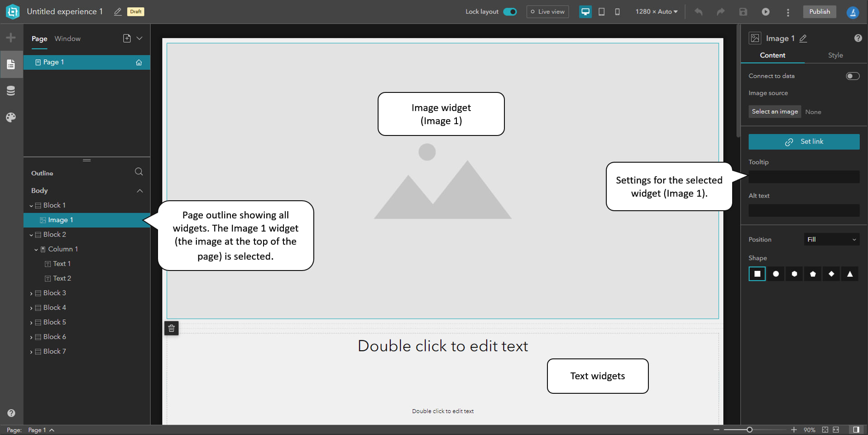The height and width of the screenshot is (435, 868).
Task: Open widget help in the settings panel
Action: (858, 38)
